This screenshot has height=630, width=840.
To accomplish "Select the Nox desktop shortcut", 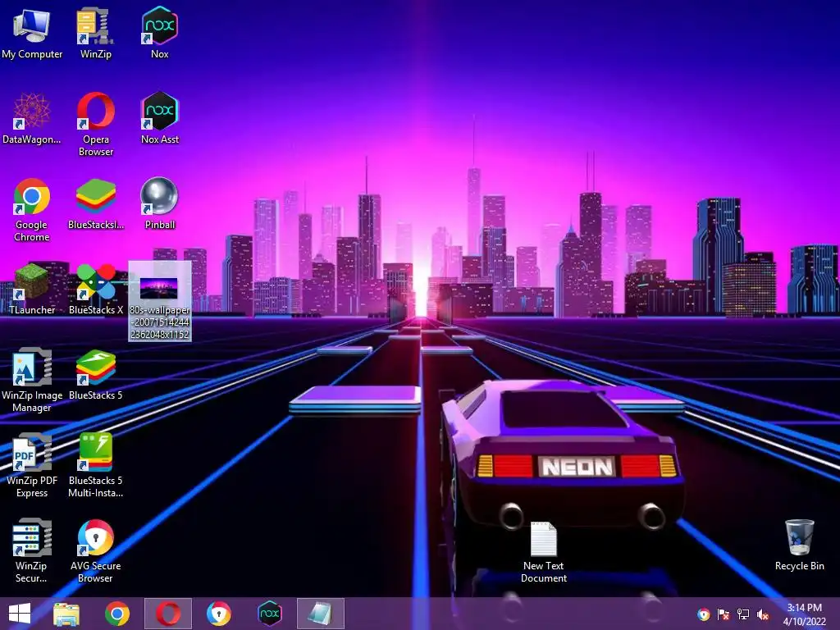I will [160, 32].
